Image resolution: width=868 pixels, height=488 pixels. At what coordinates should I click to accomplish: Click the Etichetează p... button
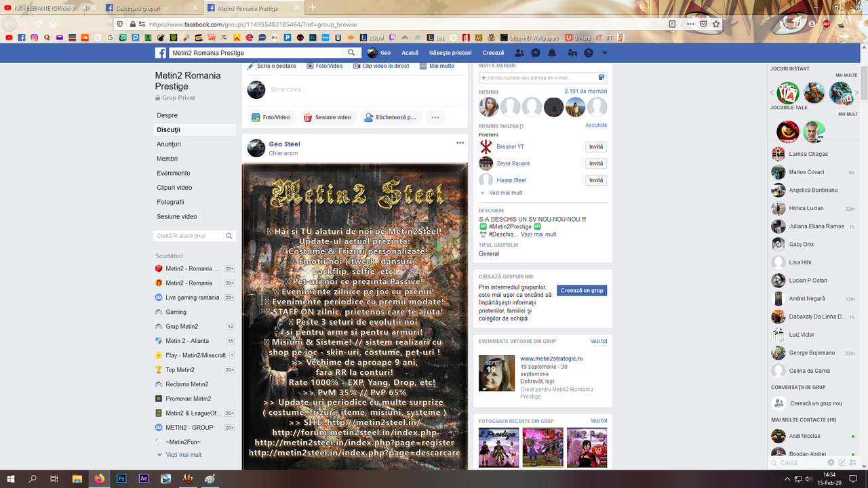click(x=391, y=117)
